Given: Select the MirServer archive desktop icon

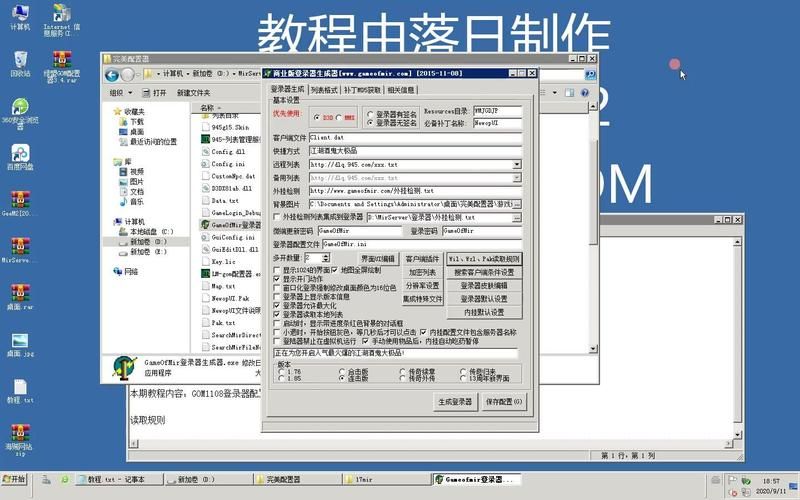Looking at the screenshot, I should click(19, 250).
